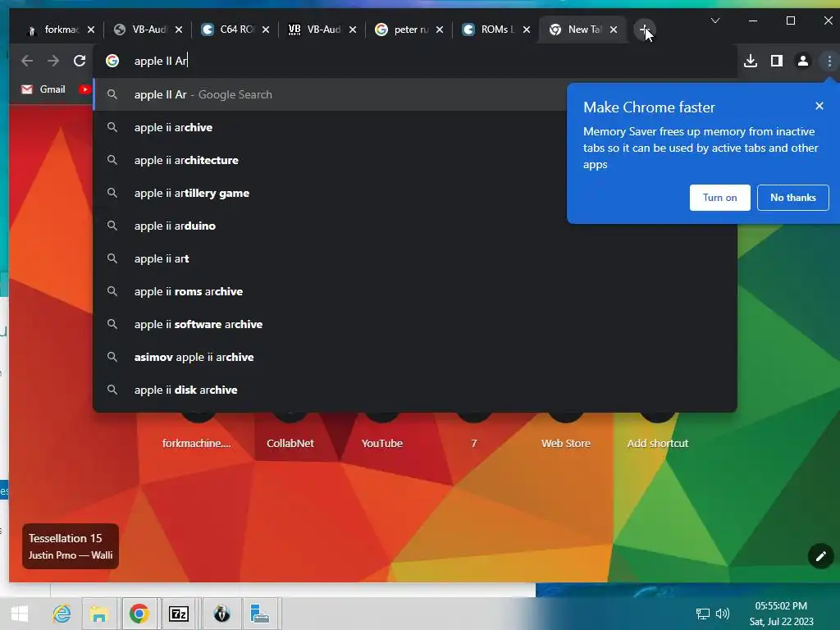Click Google icon in address bar

(x=112, y=61)
